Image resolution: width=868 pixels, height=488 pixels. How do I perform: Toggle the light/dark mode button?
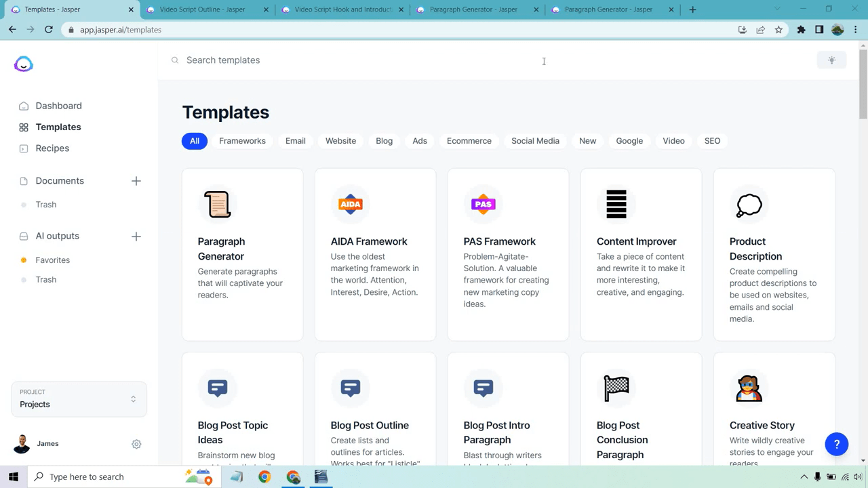831,60
